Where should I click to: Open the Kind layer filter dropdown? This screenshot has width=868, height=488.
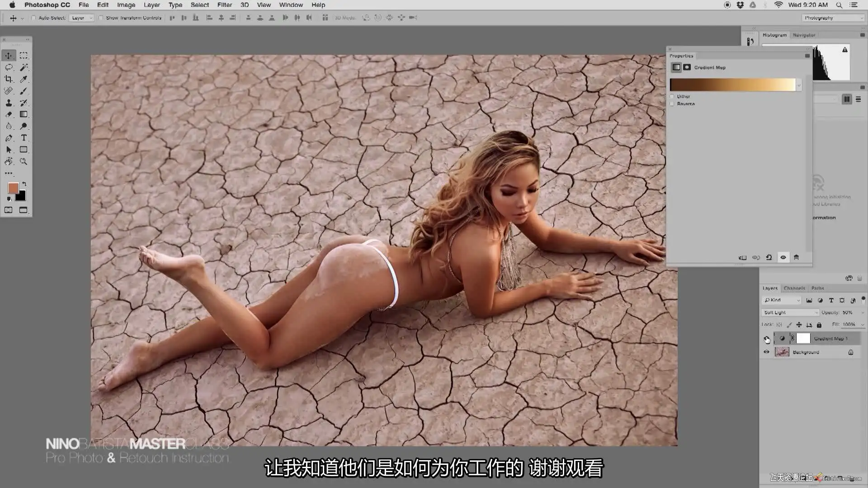tap(782, 300)
